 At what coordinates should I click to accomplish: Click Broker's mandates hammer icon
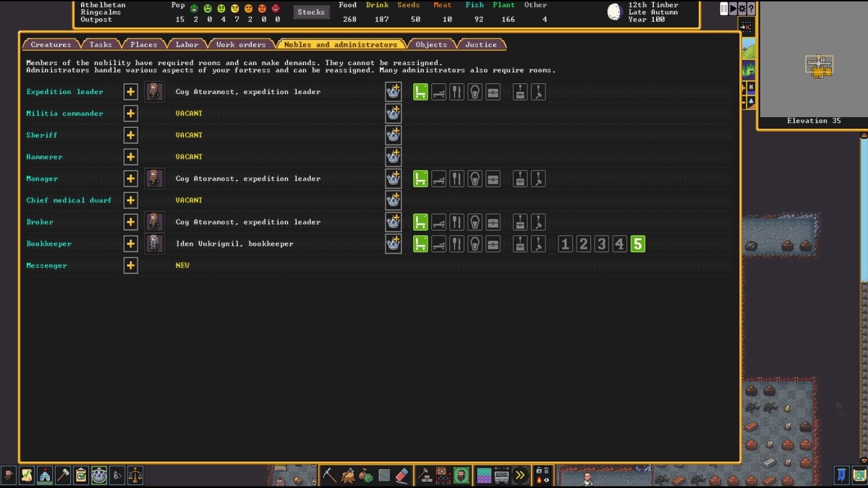point(538,222)
